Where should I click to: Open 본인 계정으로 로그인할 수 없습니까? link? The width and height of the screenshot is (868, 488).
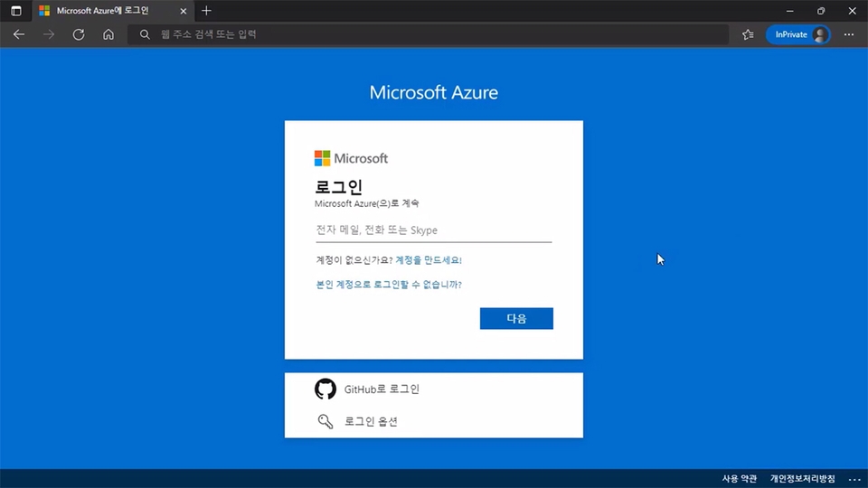389,285
